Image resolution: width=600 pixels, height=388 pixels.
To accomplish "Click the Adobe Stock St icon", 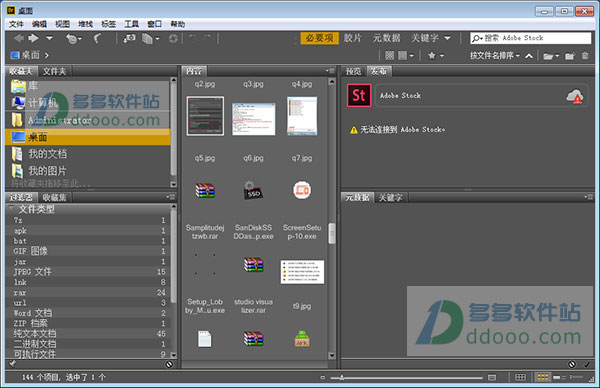I will tap(359, 95).
